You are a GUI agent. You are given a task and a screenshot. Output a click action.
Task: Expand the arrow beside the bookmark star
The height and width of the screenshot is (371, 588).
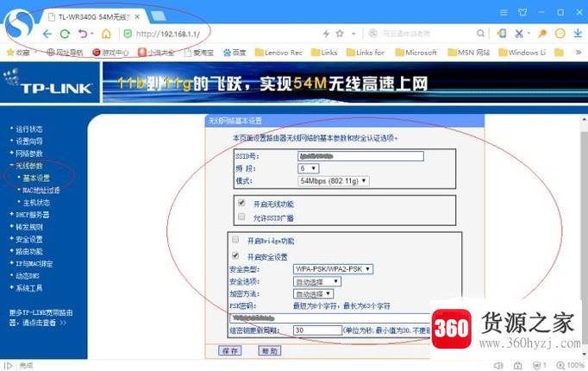click(353, 34)
